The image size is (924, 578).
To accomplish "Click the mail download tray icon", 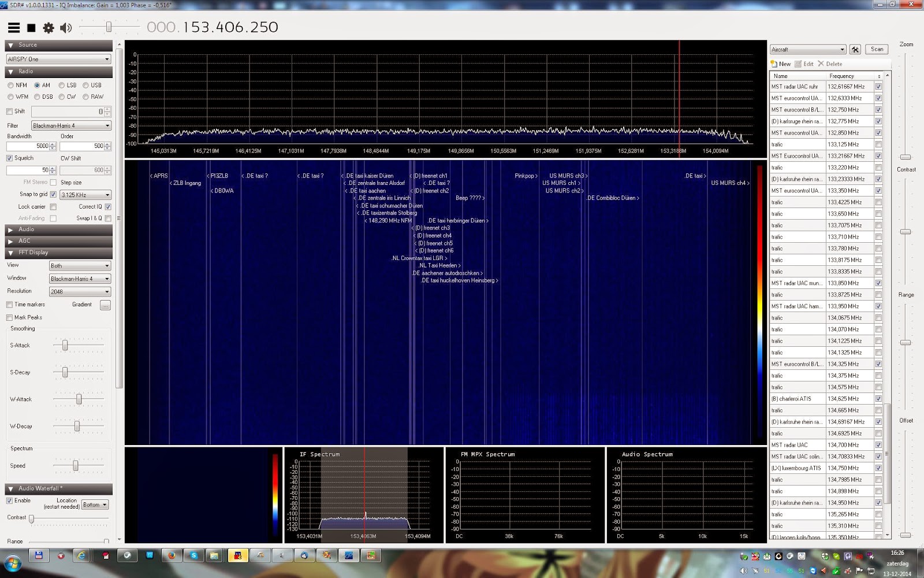I will 767,557.
